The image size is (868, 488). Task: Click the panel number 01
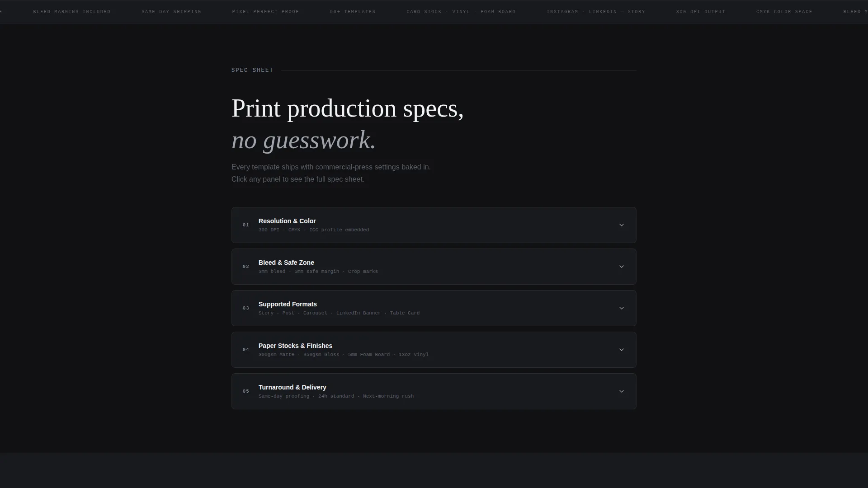(246, 225)
